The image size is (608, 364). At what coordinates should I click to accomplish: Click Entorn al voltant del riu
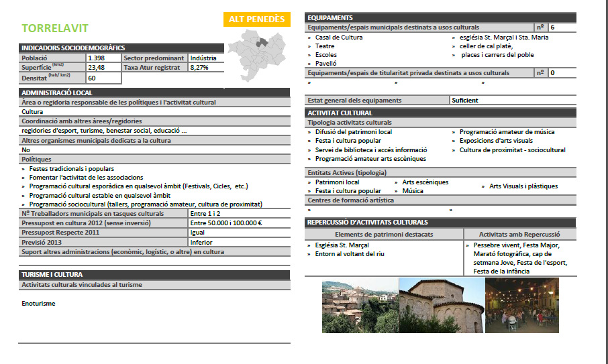[x=350, y=254]
